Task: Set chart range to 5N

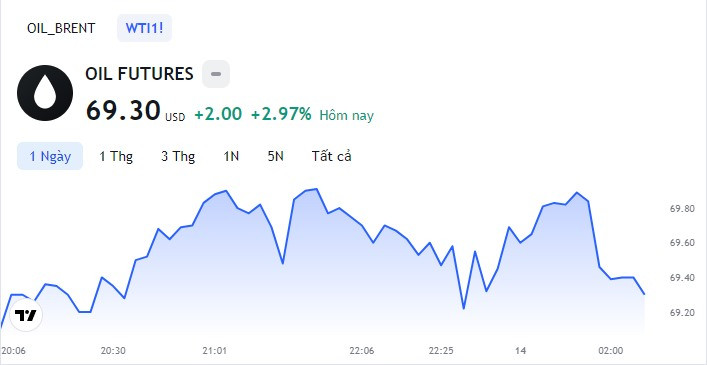Action: click(275, 156)
